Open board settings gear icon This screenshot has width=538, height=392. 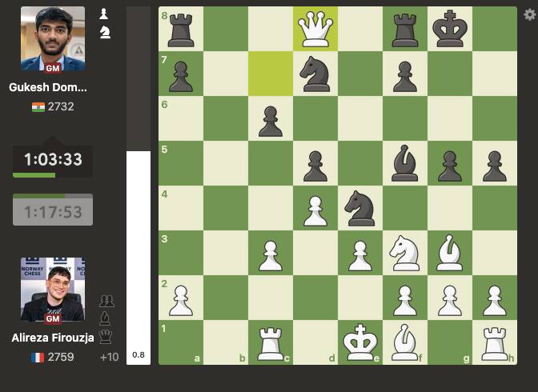(529, 14)
